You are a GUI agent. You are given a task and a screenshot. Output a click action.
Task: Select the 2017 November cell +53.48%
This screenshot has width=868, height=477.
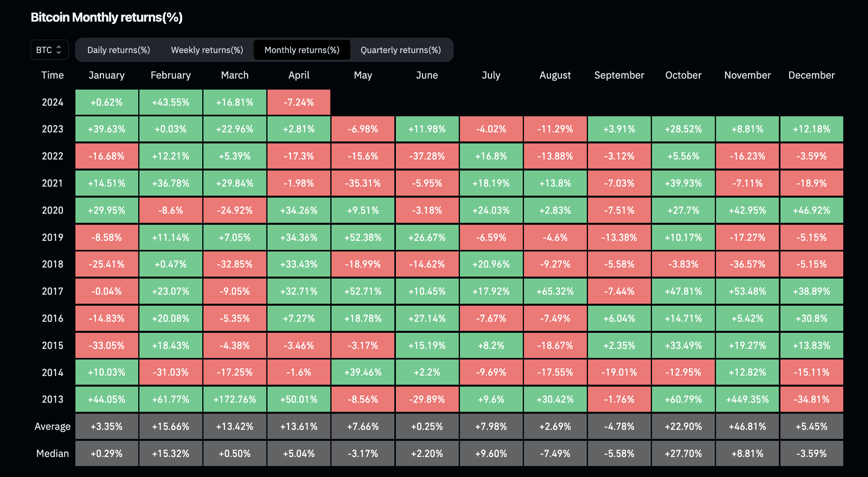747,291
